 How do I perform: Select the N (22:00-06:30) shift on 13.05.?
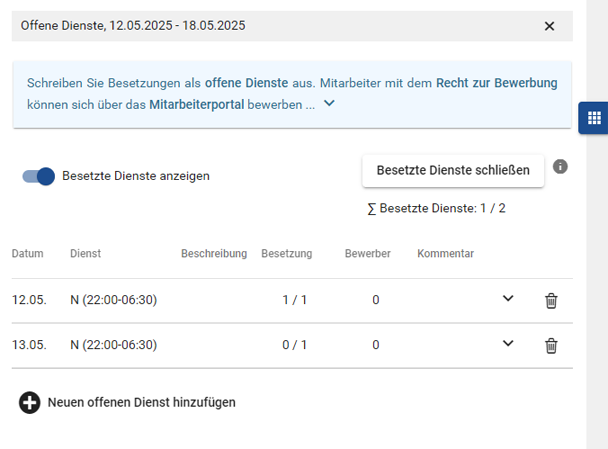113,346
